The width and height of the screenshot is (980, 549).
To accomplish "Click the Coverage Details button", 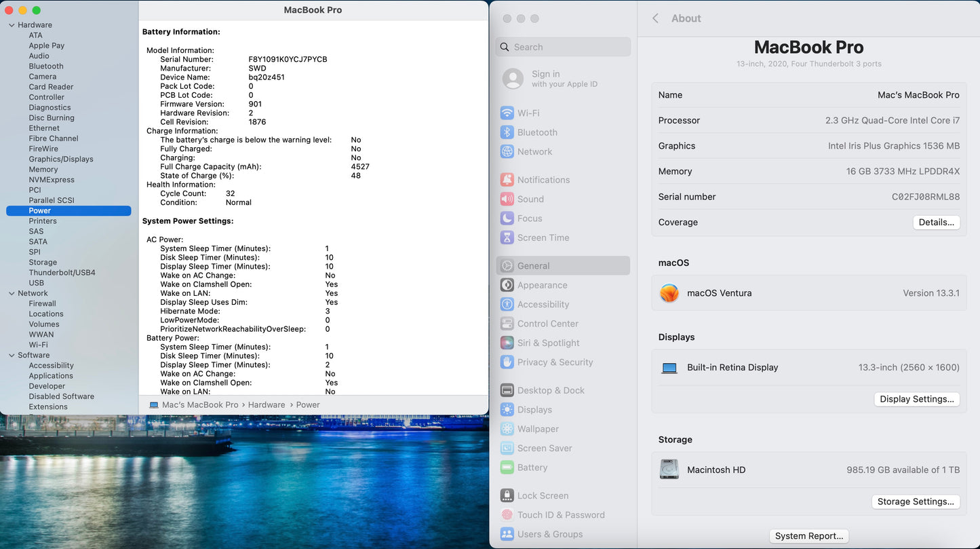I will [x=936, y=223].
